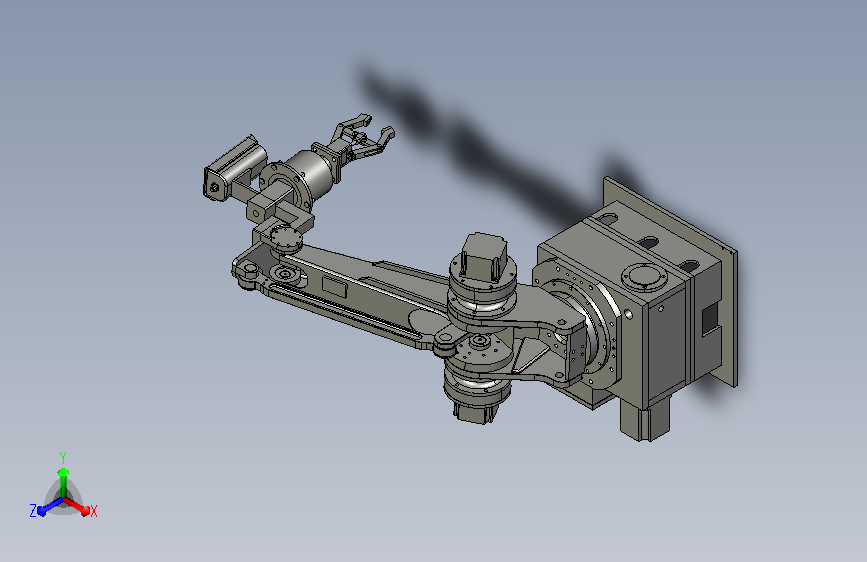Select the rectangular actuator beside the wrist
The width and height of the screenshot is (867, 562).
point(234,167)
